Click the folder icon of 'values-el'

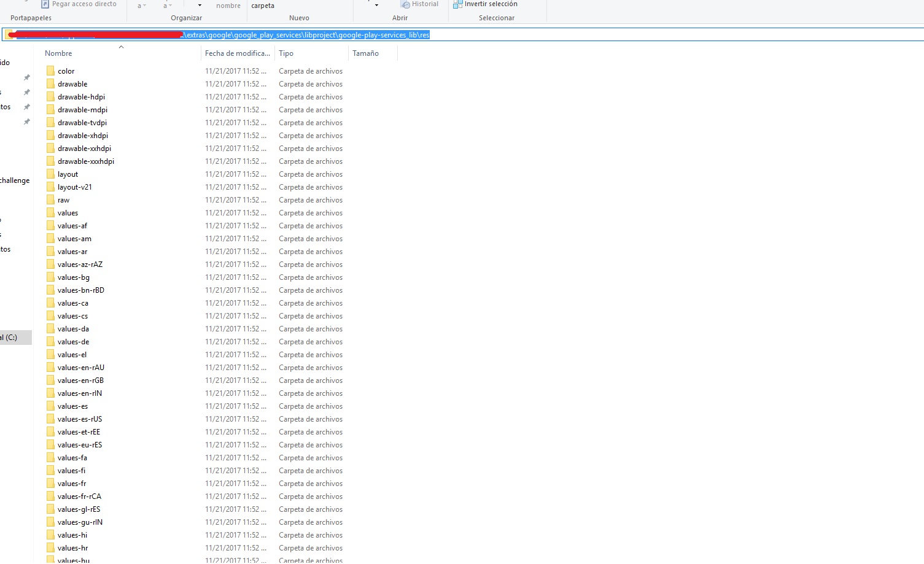51,355
